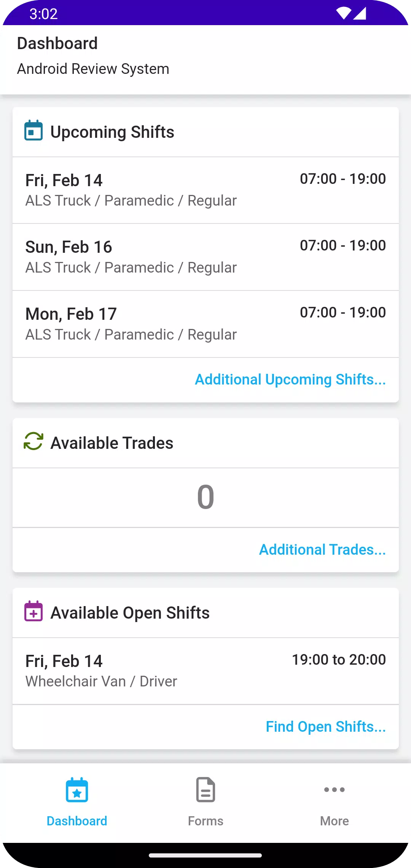Tap the Dashboard calendar star icon
The width and height of the screenshot is (411, 868).
point(77,790)
